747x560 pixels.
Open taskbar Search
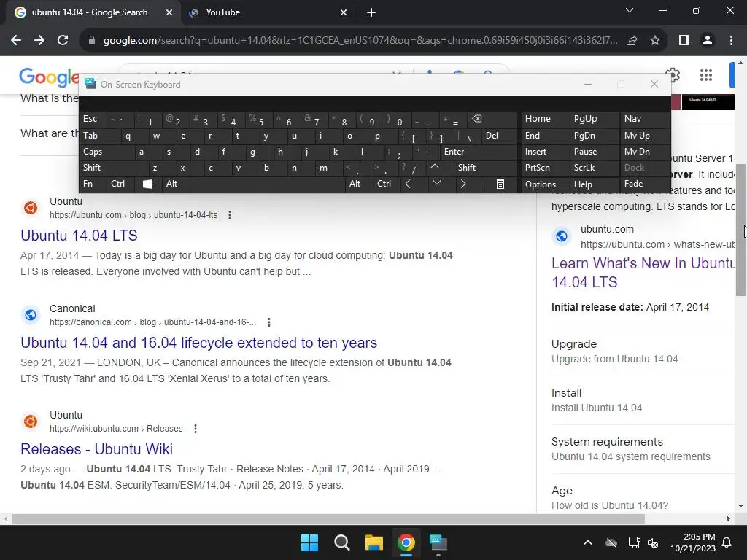(x=341, y=542)
